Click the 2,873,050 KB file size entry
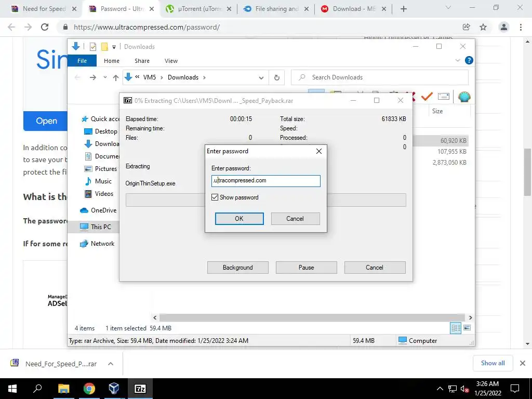This screenshot has height=399, width=532. click(x=449, y=163)
